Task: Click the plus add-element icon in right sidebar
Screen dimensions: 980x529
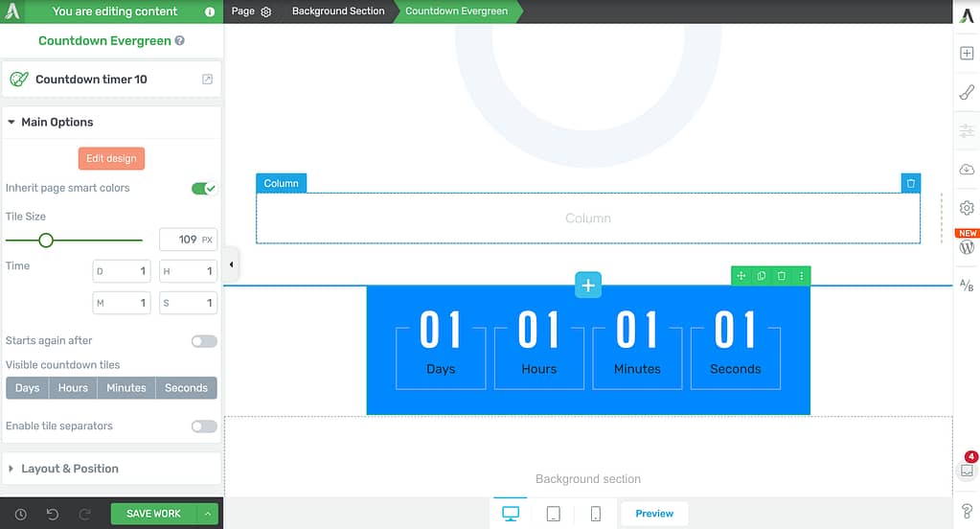Action: 967,54
